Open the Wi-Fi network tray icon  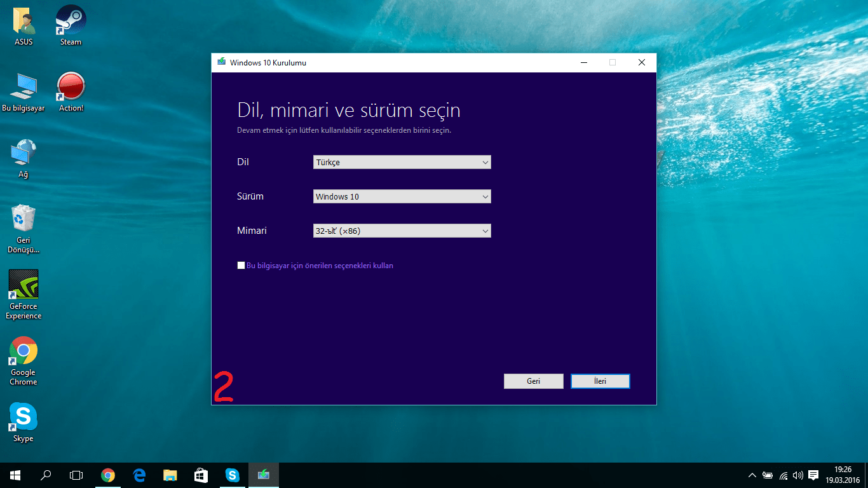tap(783, 475)
